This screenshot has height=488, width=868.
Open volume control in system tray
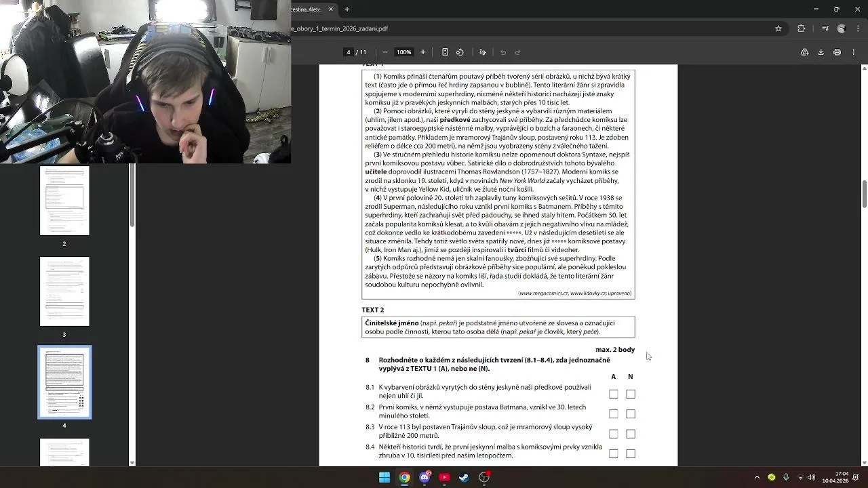811,477
